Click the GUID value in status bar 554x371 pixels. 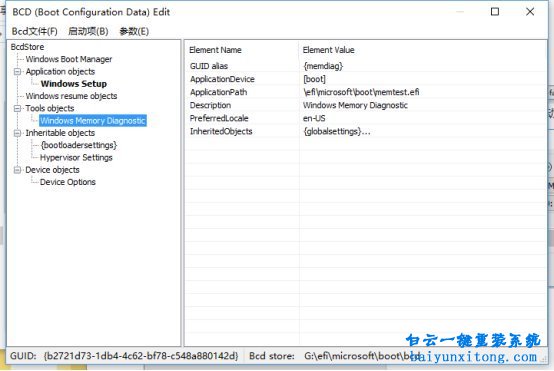[x=141, y=356]
